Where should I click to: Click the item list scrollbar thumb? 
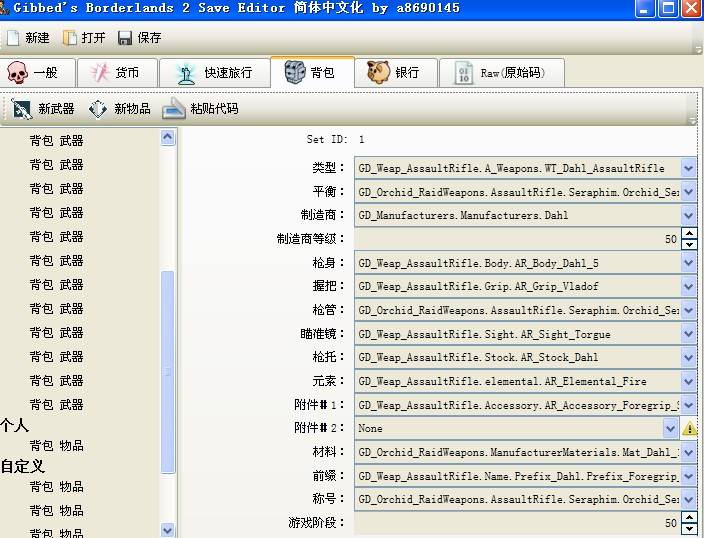coord(167,372)
